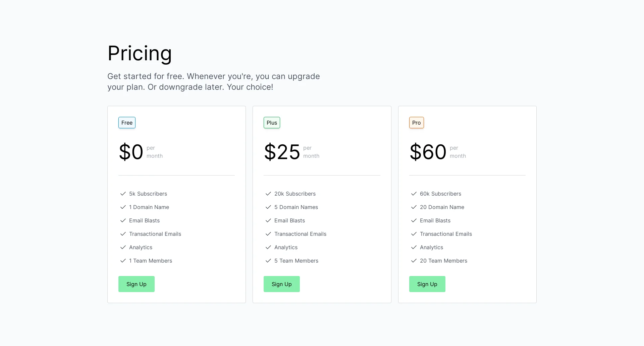This screenshot has height=346, width=644.
Task: Click checkmark next to 20 Team Members
Action: pos(414,261)
